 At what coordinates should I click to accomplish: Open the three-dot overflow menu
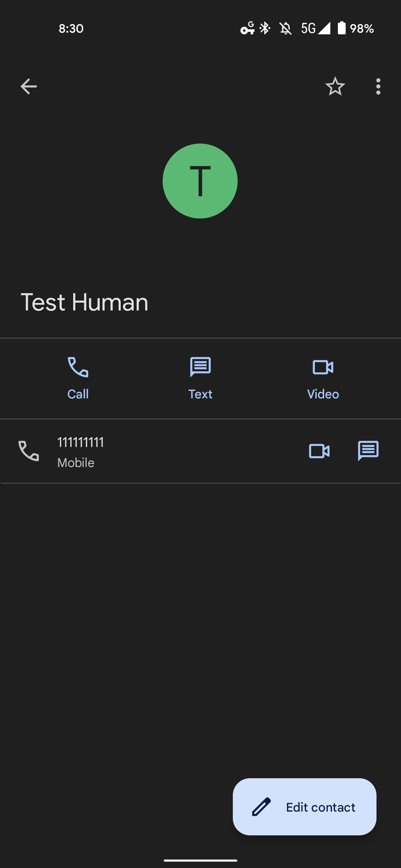click(378, 86)
